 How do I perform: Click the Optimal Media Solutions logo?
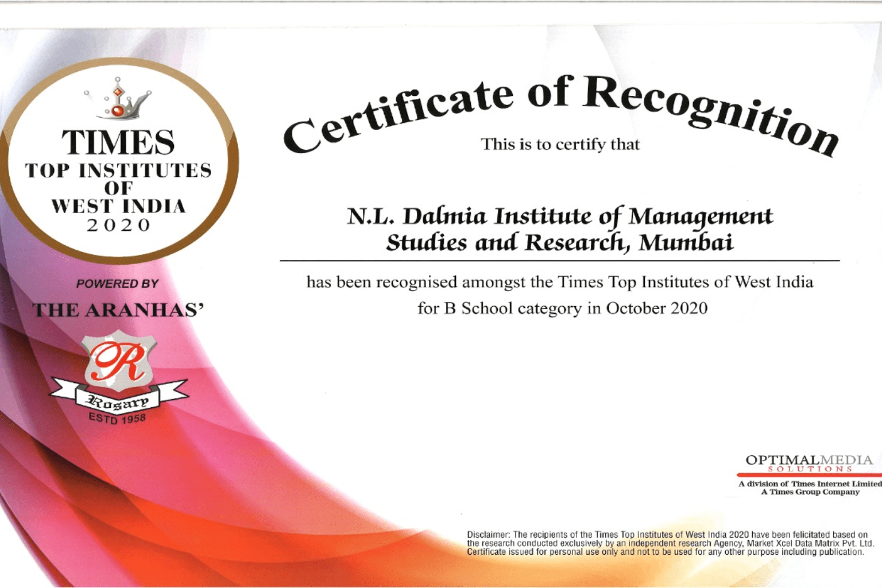click(808, 463)
